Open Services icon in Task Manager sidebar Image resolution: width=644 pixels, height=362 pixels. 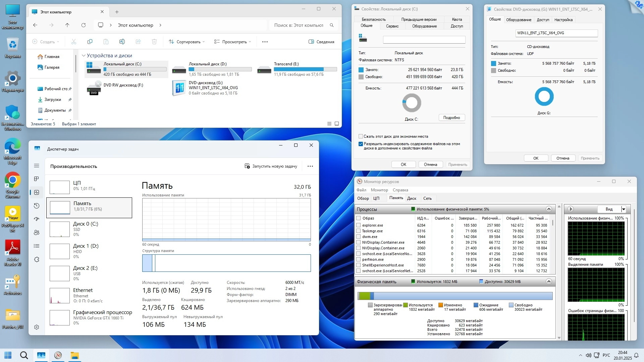coord(37,259)
